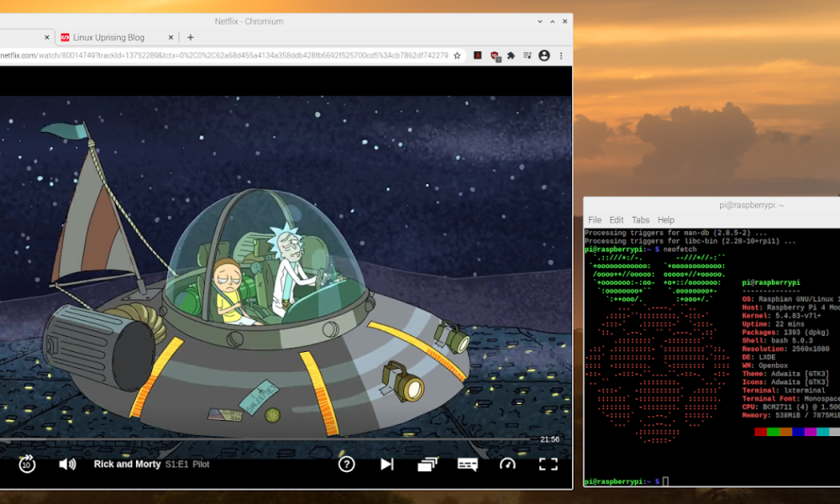Viewport: 840px width, 504px height.
Task: Bookmark this page with the star icon
Action: [457, 55]
